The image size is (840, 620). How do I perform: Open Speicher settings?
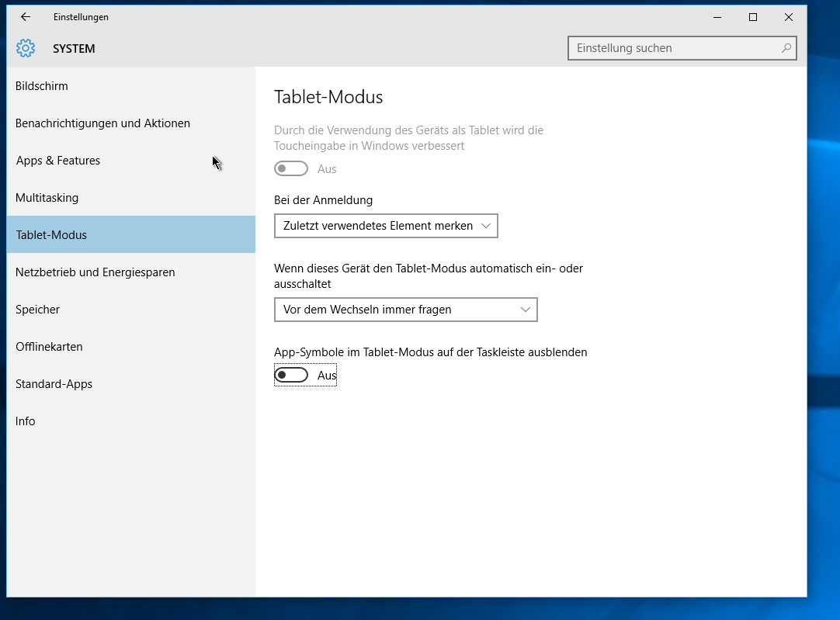click(x=130, y=310)
